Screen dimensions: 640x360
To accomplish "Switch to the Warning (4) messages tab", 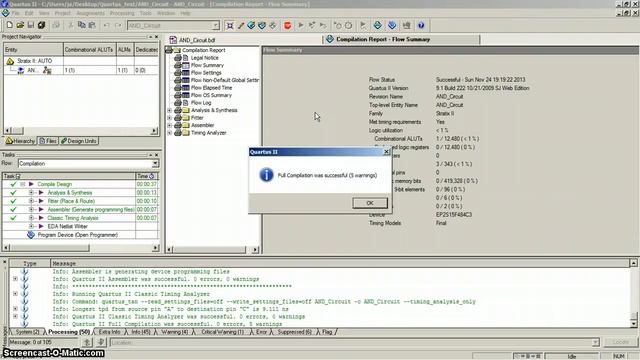I will [174, 332].
